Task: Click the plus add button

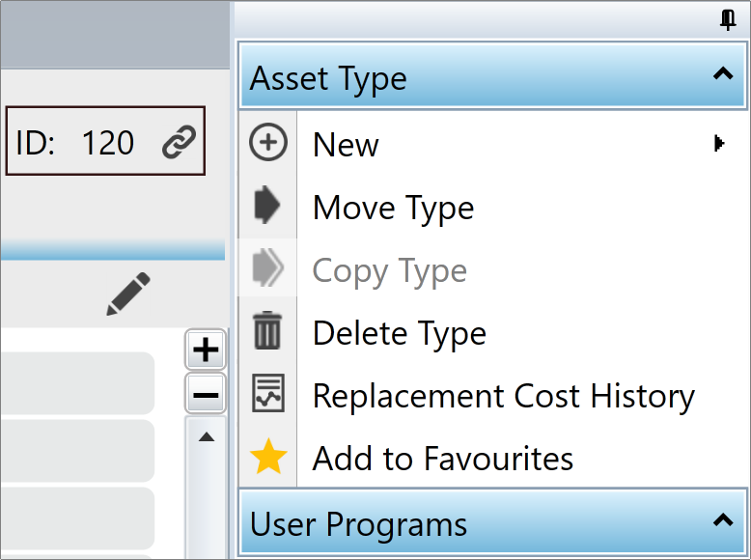Action: pos(206,350)
